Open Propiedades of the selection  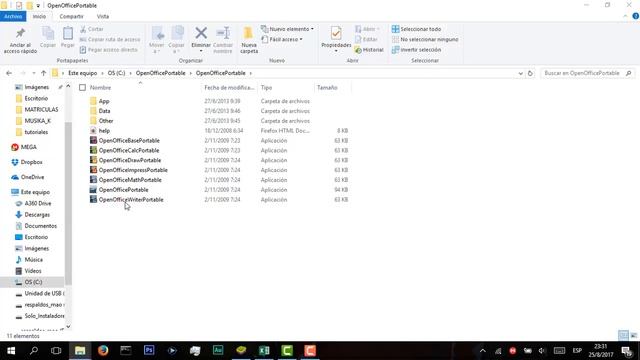pyautogui.click(x=336, y=40)
